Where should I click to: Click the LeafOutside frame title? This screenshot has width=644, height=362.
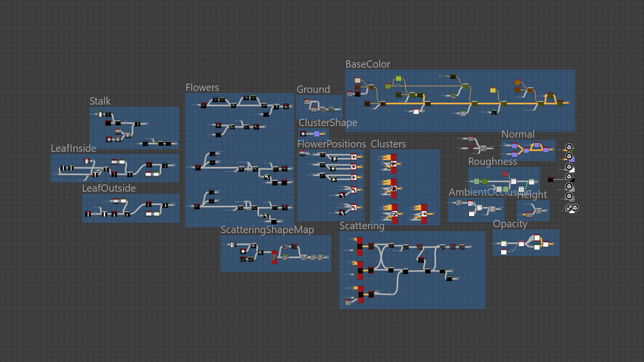point(109,188)
